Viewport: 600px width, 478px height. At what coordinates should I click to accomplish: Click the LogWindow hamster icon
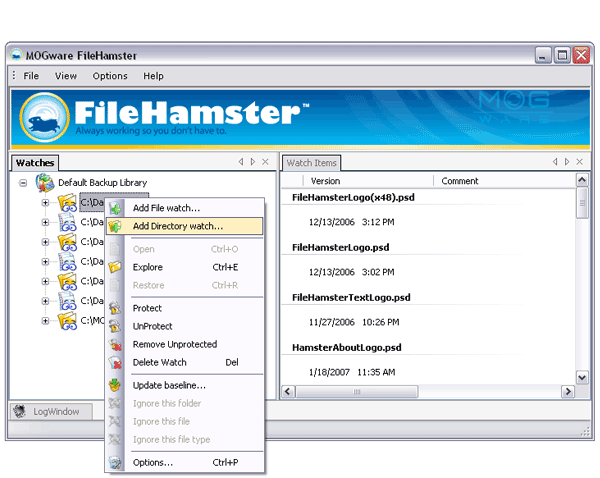pyautogui.click(x=20, y=411)
